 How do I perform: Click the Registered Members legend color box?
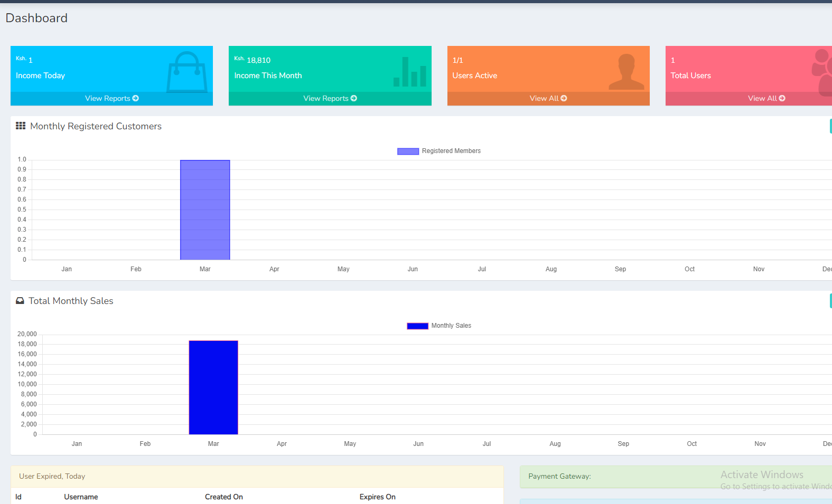[408, 151]
